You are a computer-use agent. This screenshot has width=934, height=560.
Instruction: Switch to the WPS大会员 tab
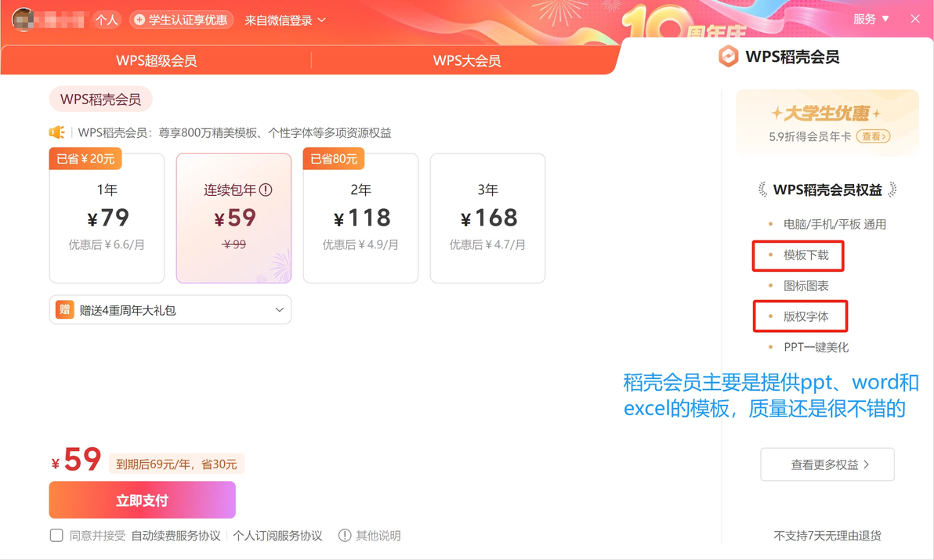tap(466, 60)
